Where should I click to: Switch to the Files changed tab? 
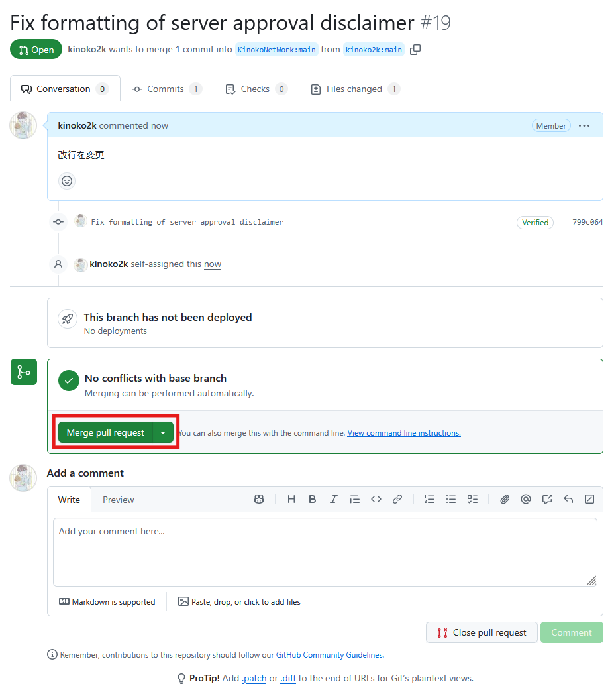(x=354, y=89)
